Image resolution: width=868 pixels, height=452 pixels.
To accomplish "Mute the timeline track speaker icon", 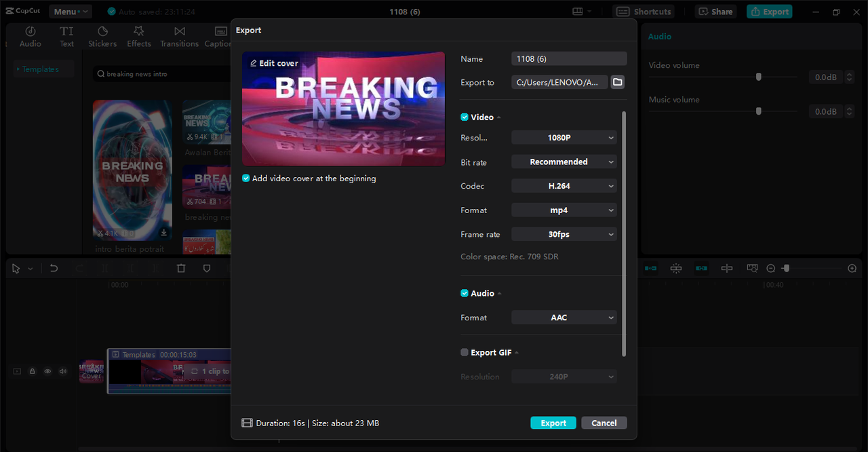I will [x=63, y=371].
